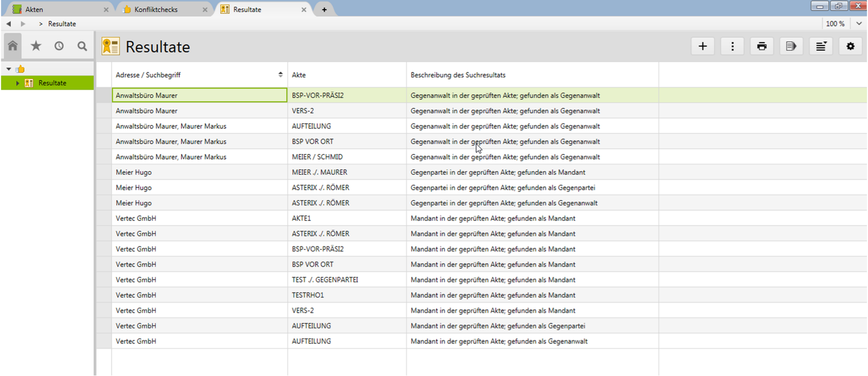Close the Resultate tab
This screenshot has width=868, height=376.
(x=303, y=9)
